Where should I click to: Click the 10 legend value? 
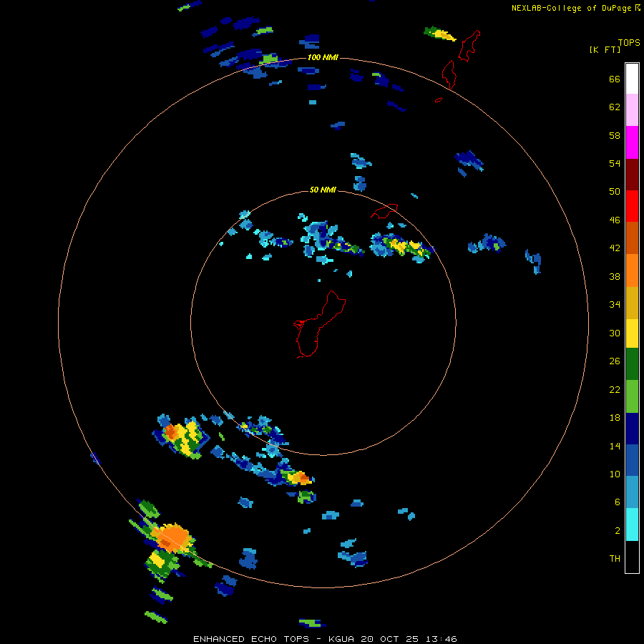click(x=615, y=474)
